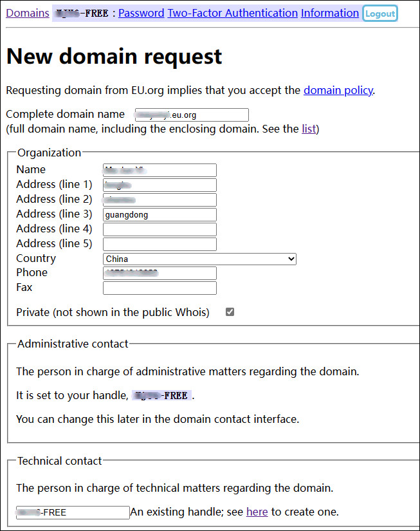420x531 pixels.
Task: Click the organization Name field
Action: click(160, 171)
